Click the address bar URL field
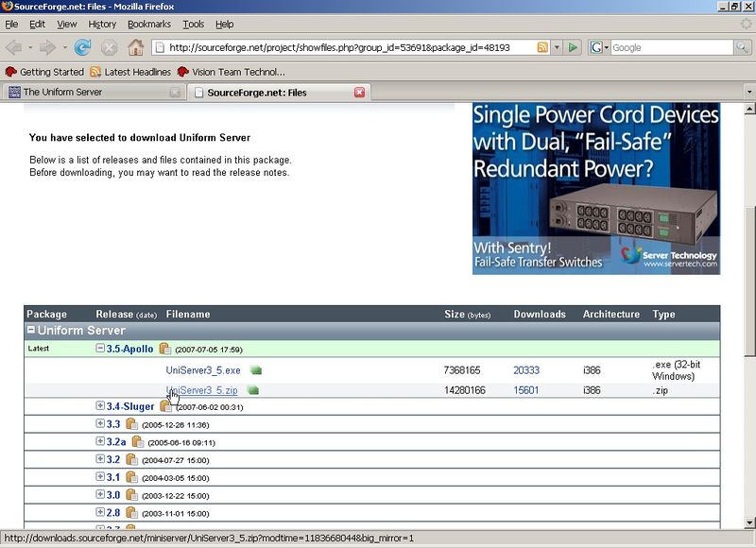This screenshot has width=756, height=548. 352,47
